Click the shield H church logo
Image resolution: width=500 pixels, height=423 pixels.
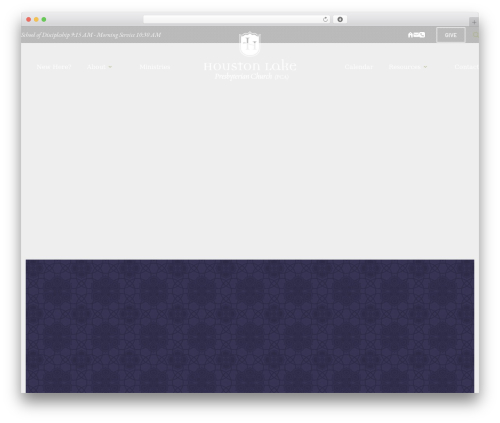[250, 44]
